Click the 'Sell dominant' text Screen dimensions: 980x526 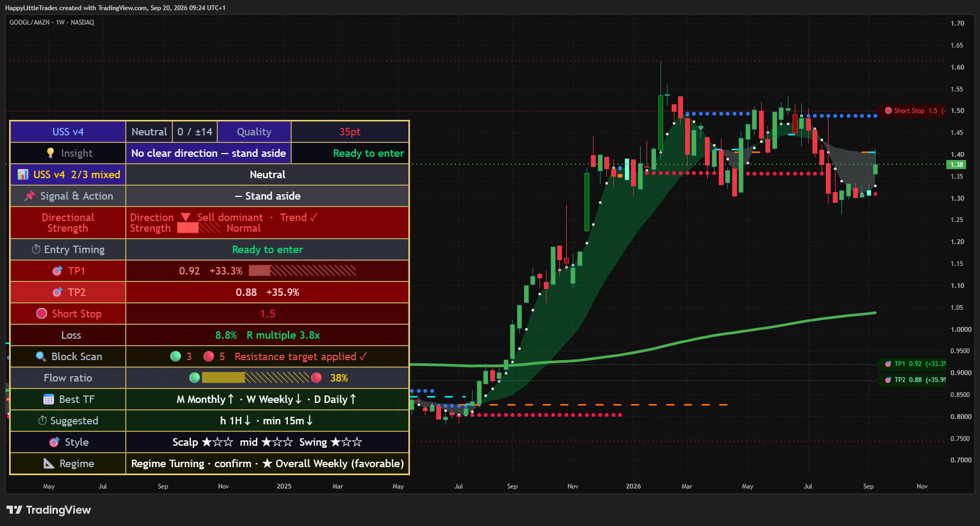pos(230,217)
